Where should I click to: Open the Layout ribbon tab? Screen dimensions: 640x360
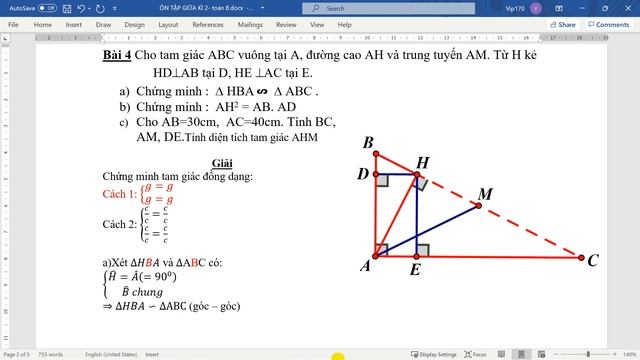tap(168, 25)
